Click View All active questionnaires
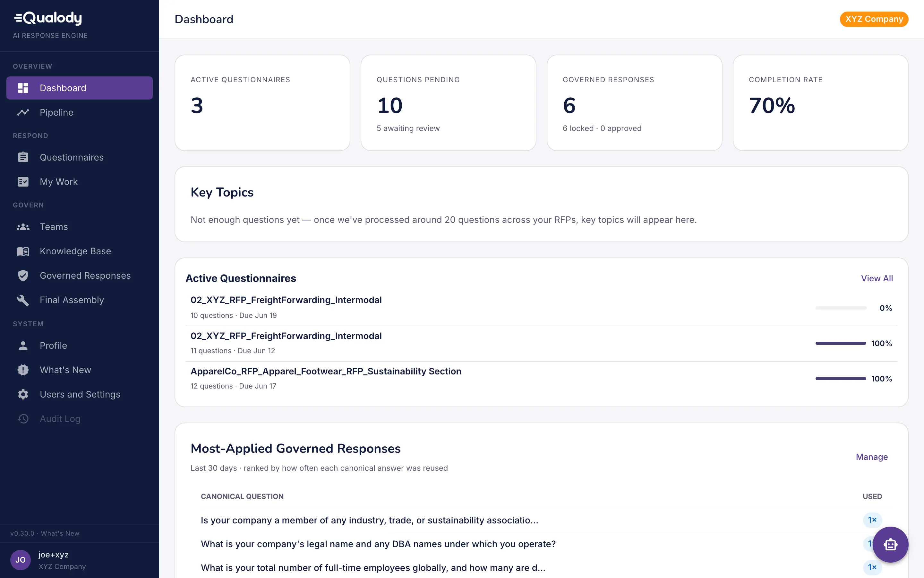The image size is (924, 578). point(877,278)
